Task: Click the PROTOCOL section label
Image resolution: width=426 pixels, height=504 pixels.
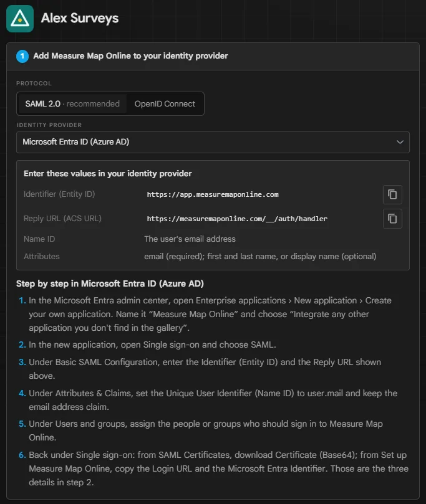Action: (34, 83)
